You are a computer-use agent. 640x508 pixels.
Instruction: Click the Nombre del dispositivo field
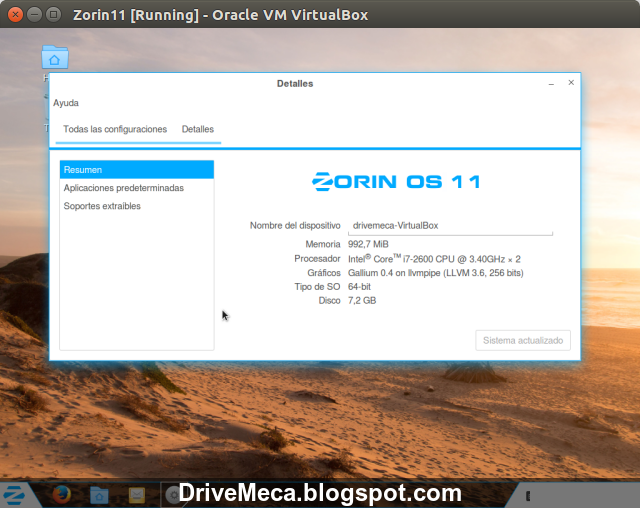450,226
